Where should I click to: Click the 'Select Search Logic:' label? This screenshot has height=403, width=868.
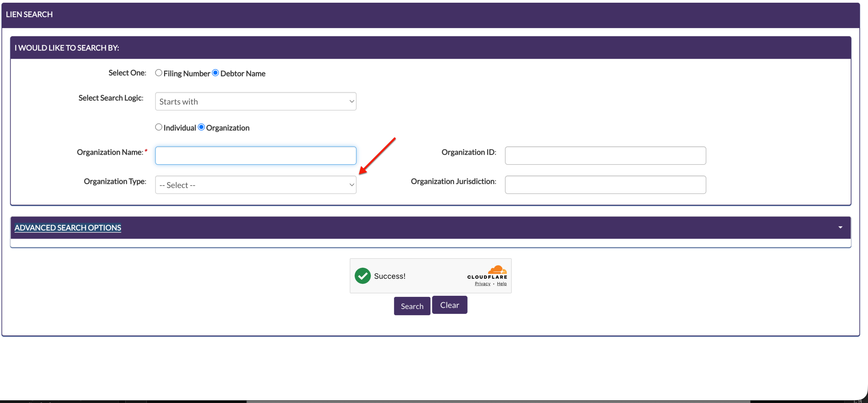pyautogui.click(x=111, y=98)
